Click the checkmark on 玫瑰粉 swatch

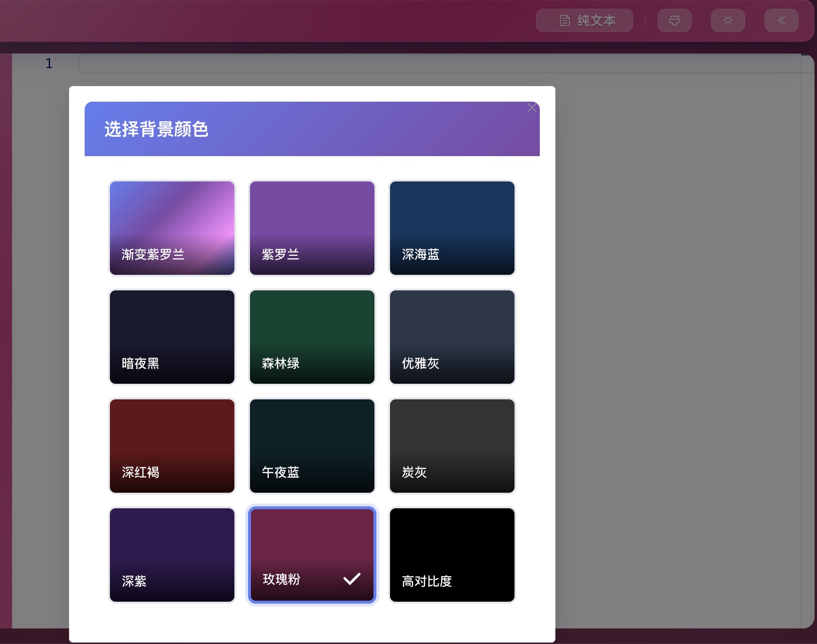pyautogui.click(x=352, y=579)
